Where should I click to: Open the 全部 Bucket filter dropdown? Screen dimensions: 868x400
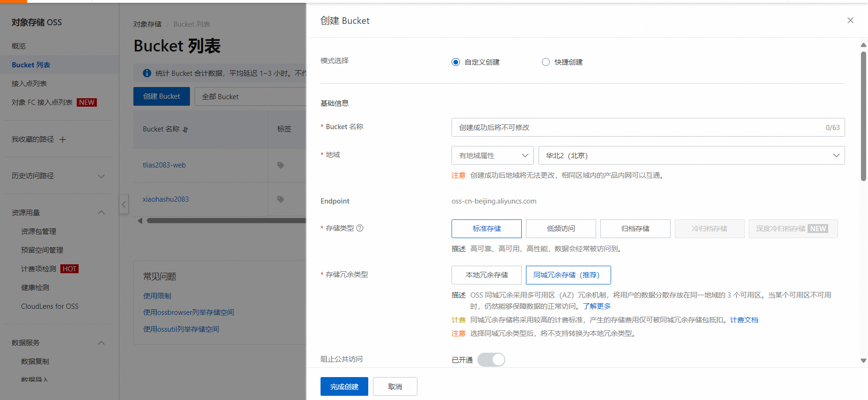pos(250,96)
